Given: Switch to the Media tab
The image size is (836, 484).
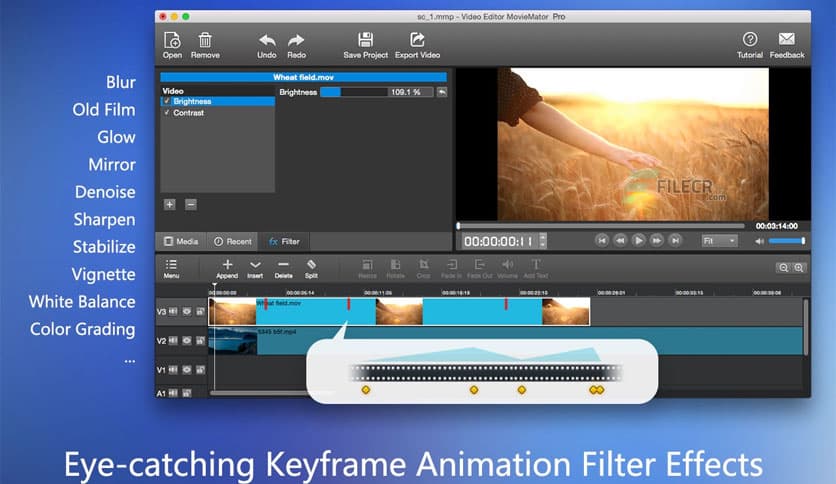Looking at the screenshot, I should click(x=181, y=241).
